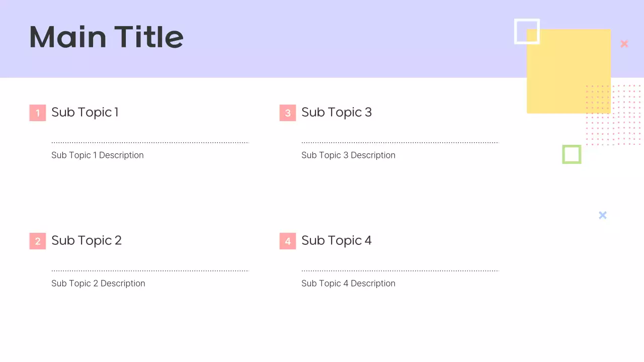Select the Sub Topic 4 Description text

pyautogui.click(x=348, y=284)
